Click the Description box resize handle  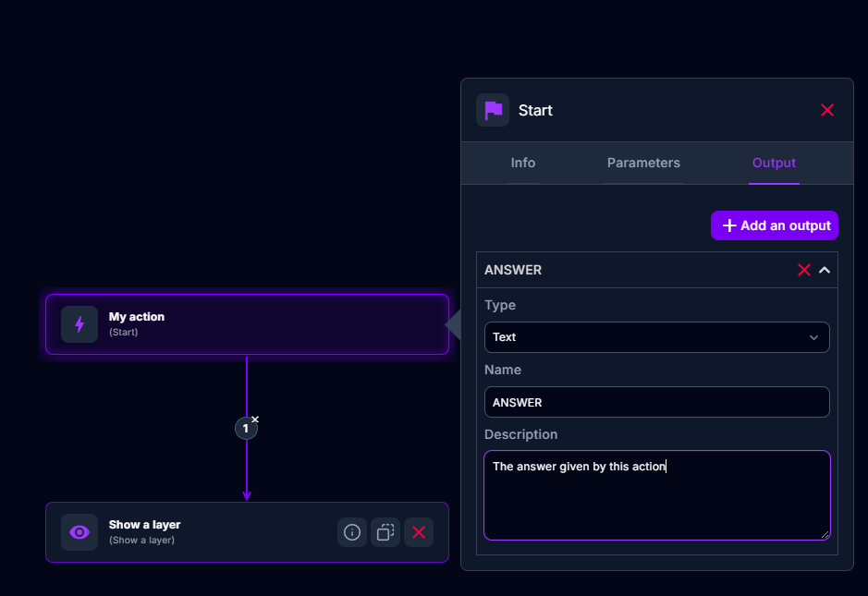pyautogui.click(x=825, y=534)
